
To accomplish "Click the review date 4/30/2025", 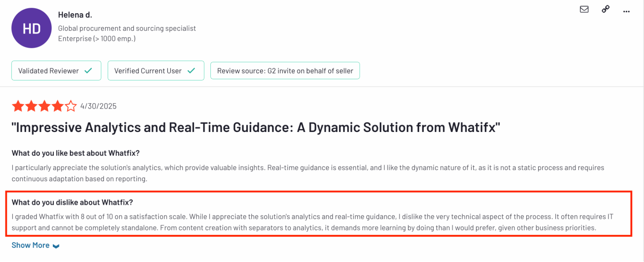I will (x=98, y=106).
